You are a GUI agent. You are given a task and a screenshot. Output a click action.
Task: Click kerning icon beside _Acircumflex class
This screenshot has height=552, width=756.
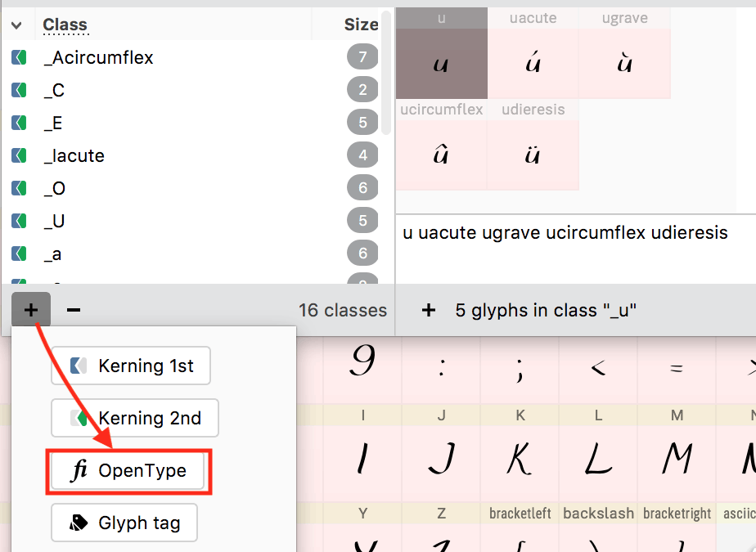pyautogui.click(x=19, y=57)
